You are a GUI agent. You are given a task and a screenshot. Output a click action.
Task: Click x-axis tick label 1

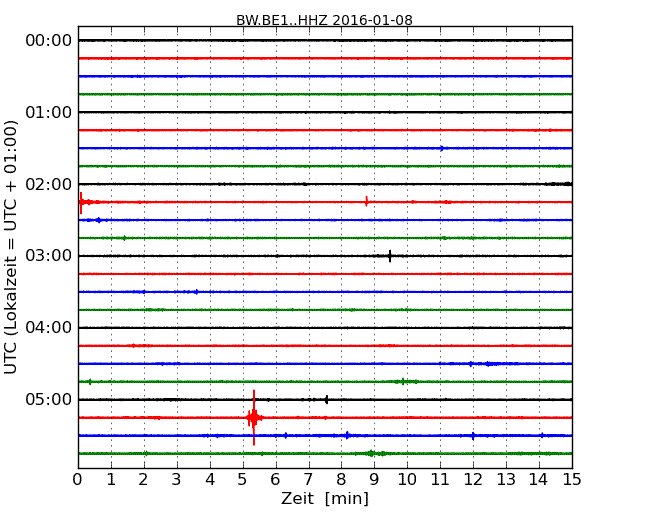coord(111,480)
